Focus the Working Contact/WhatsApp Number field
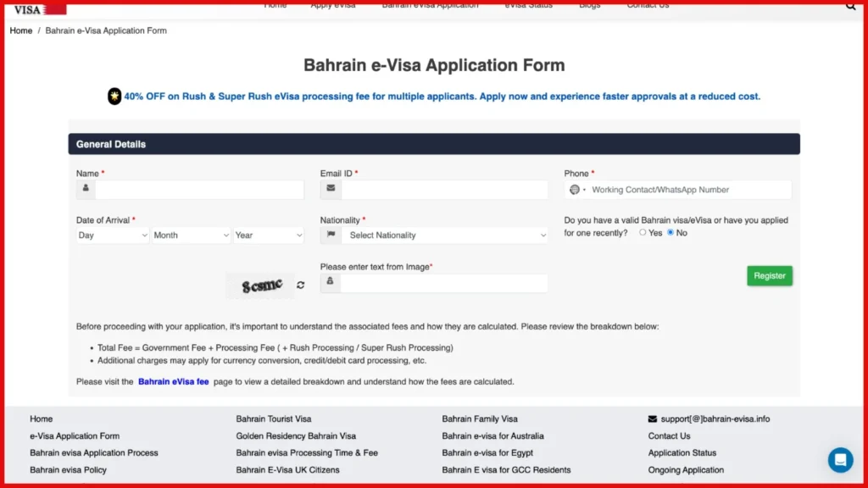The image size is (868, 488). (690, 190)
